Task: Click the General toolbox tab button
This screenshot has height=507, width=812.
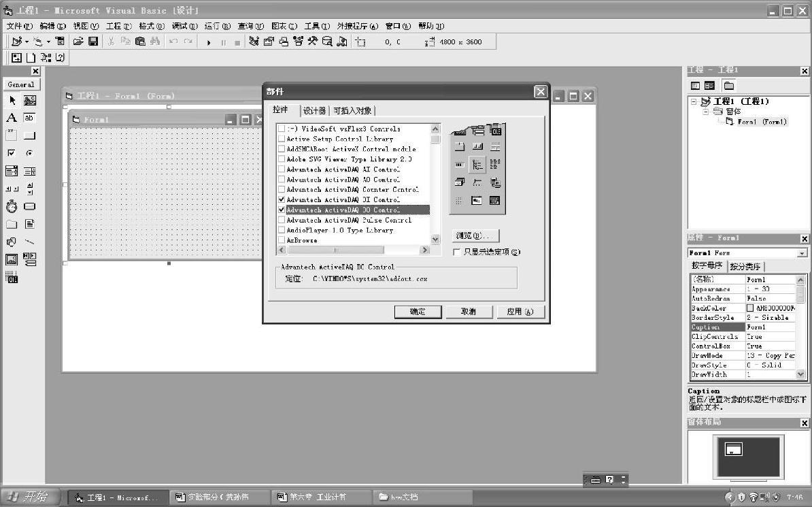Action: click(x=21, y=84)
